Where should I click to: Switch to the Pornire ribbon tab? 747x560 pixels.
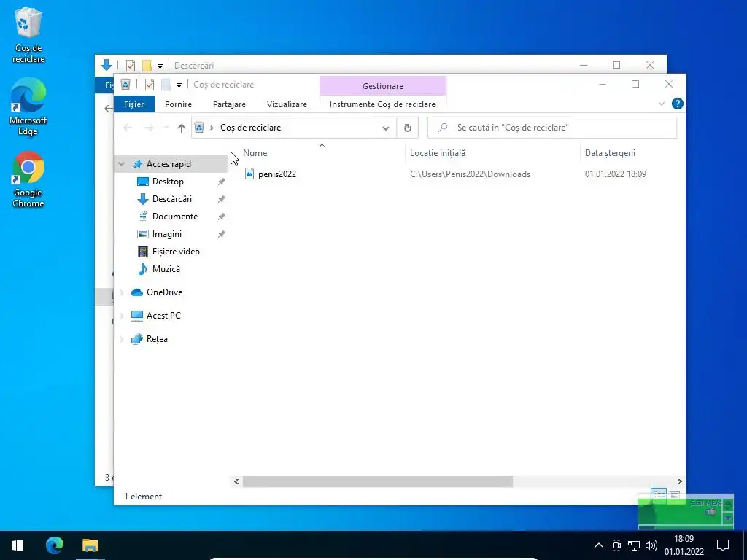[x=178, y=104]
